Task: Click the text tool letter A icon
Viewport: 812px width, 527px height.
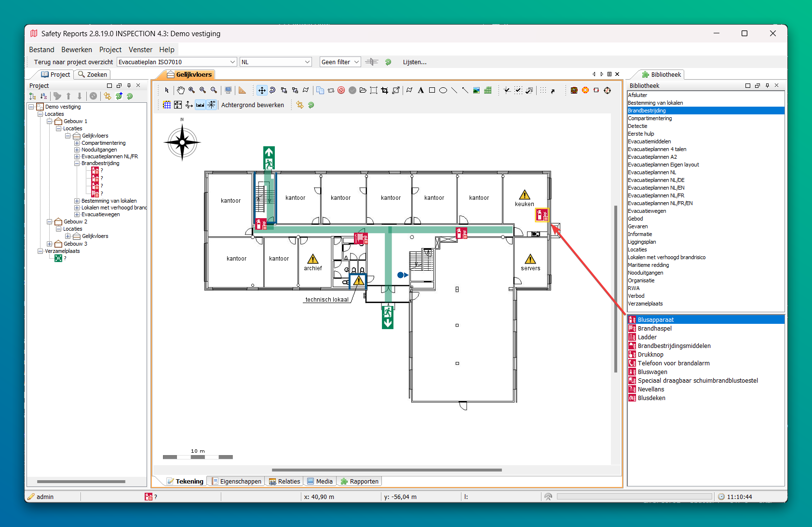Action: click(420, 90)
